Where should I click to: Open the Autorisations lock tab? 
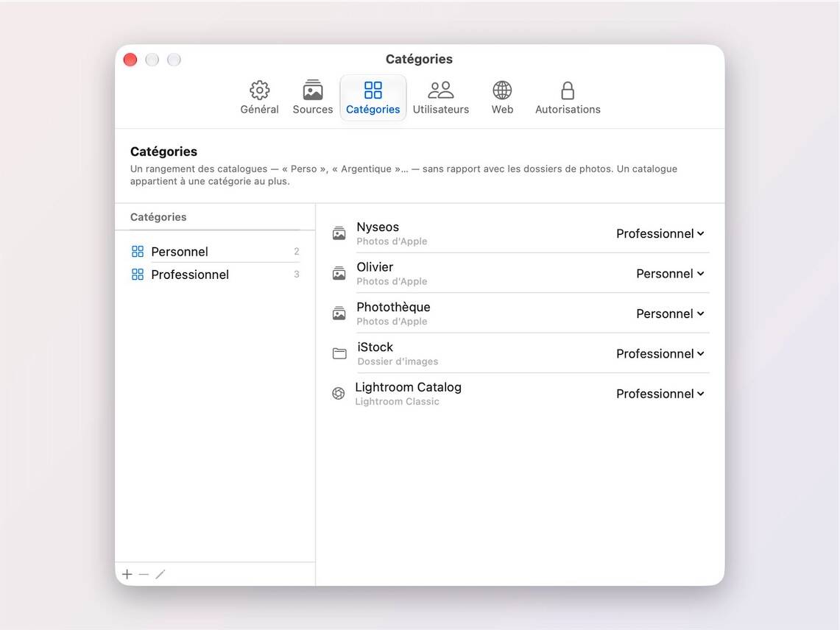568,98
